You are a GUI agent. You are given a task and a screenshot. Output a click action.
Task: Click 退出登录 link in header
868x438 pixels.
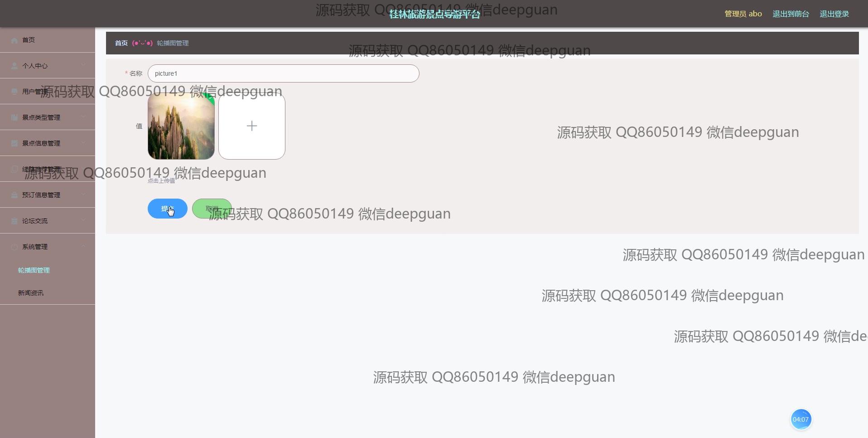pos(834,14)
